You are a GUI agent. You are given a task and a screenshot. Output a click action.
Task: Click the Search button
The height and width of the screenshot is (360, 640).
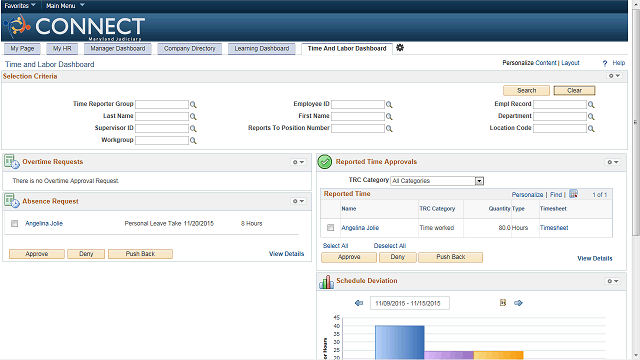(x=527, y=91)
